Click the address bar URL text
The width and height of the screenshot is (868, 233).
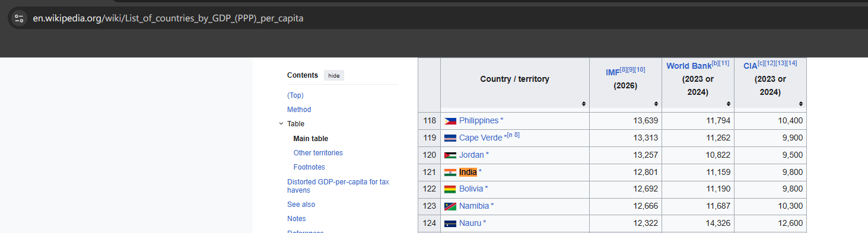point(168,18)
